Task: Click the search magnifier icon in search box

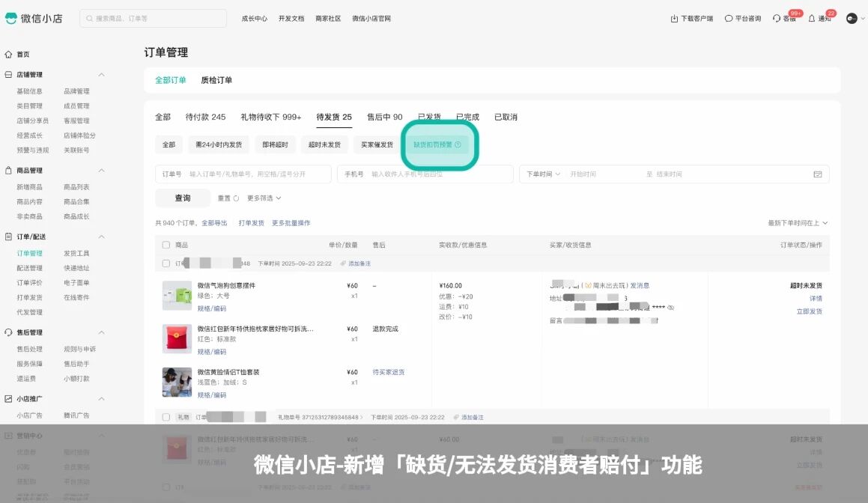Action: pyautogui.click(x=90, y=19)
